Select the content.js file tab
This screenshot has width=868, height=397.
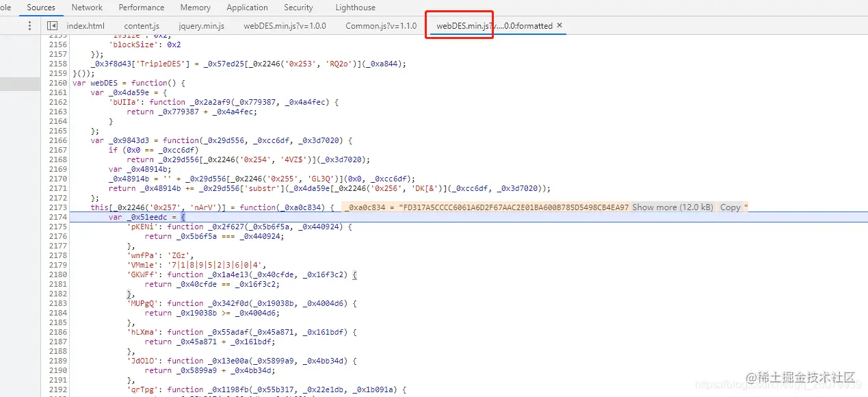coord(142,26)
